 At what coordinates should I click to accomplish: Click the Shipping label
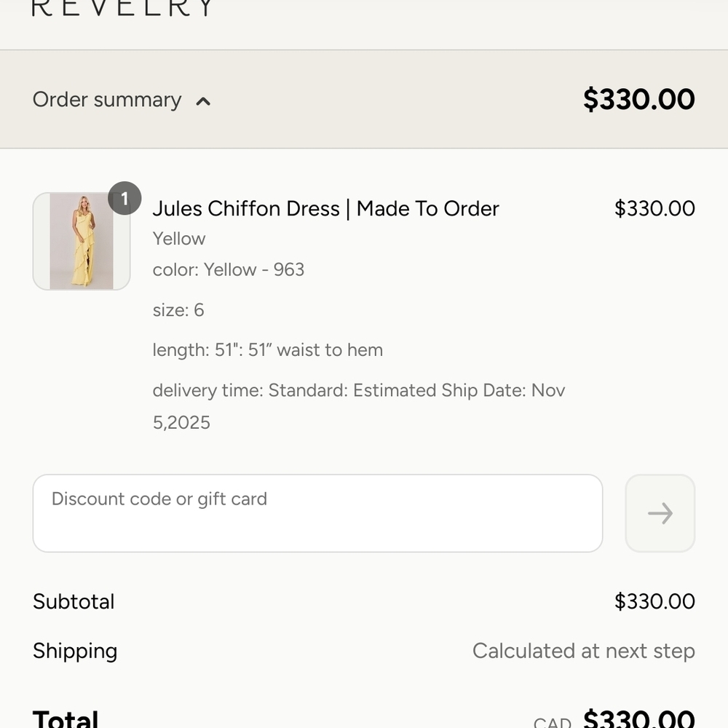pos(75,651)
